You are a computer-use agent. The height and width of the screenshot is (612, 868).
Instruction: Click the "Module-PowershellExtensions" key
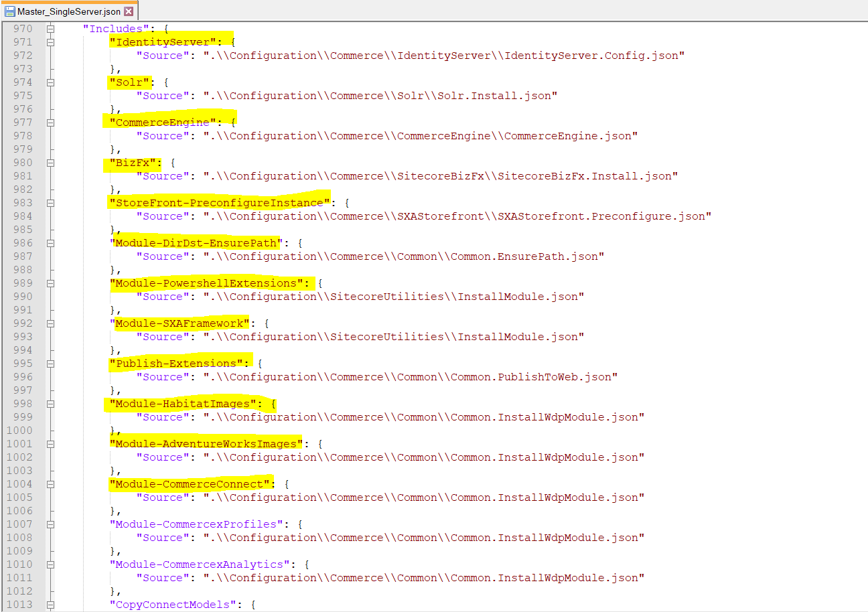[x=206, y=283]
